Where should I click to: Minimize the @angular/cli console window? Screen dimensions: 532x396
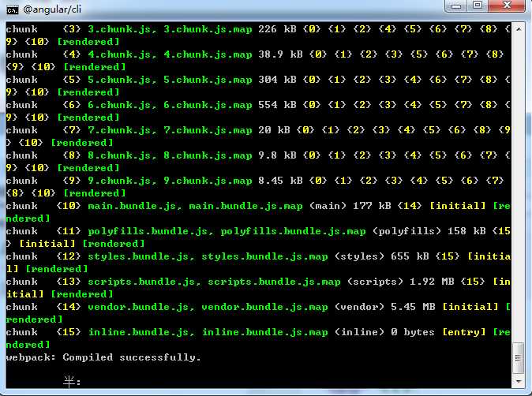coord(456,6)
